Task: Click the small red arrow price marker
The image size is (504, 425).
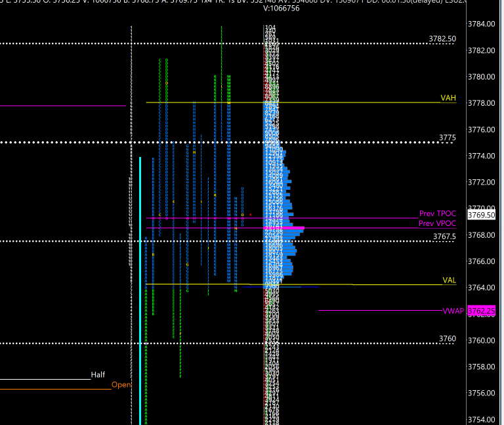Action: [x=250, y=215]
